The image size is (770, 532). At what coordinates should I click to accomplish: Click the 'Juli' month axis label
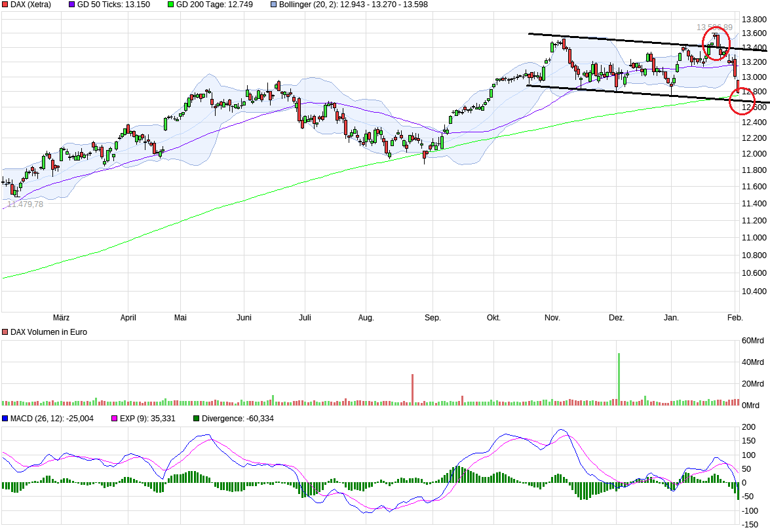coord(305,318)
